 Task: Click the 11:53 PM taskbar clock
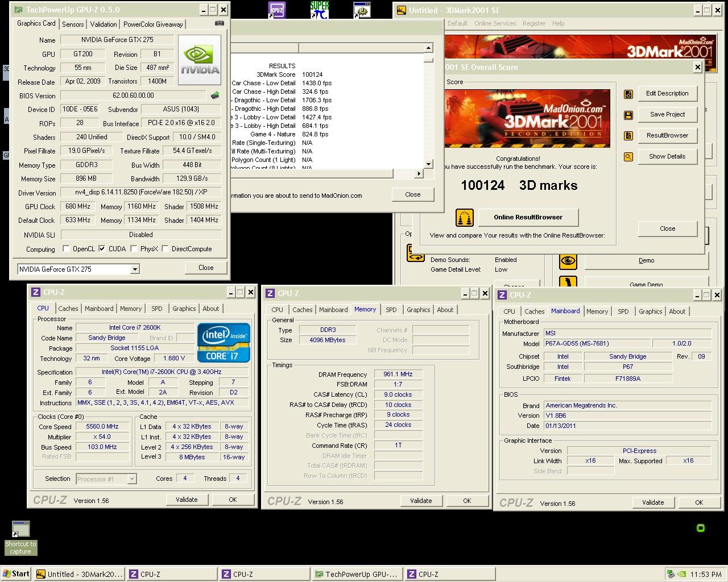point(705,574)
